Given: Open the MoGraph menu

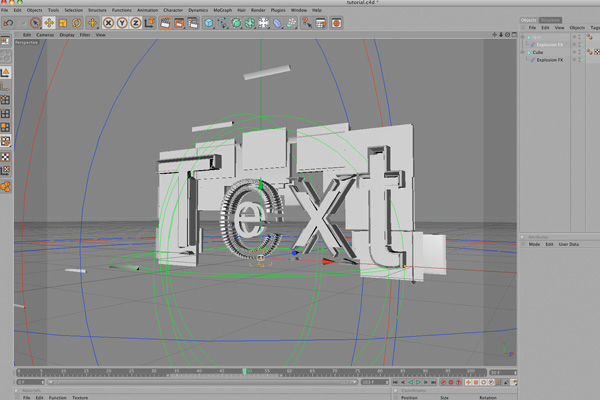Looking at the screenshot, I should point(223,10).
